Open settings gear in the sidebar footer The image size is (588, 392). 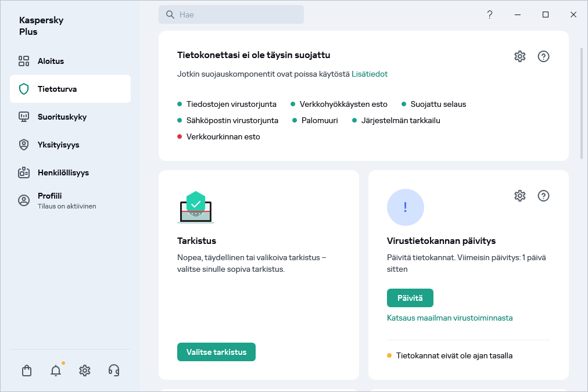click(85, 371)
